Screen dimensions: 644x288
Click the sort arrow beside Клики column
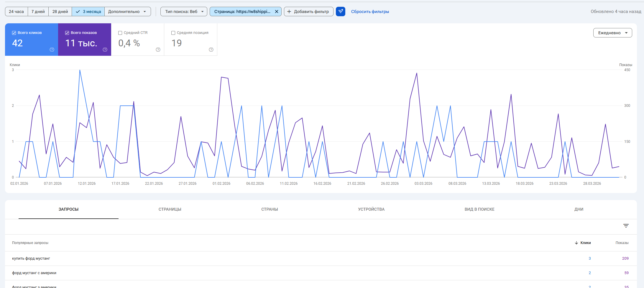tap(576, 243)
